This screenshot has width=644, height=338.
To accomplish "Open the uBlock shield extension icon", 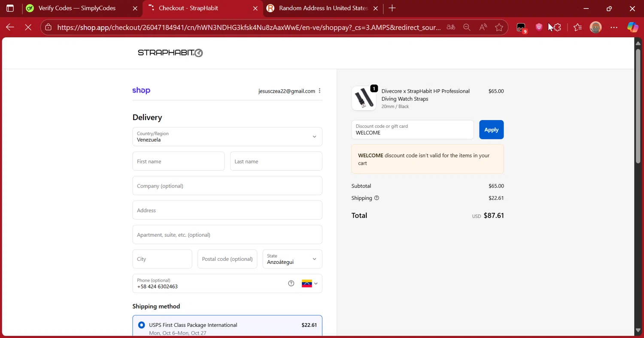I will tap(538, 27).
